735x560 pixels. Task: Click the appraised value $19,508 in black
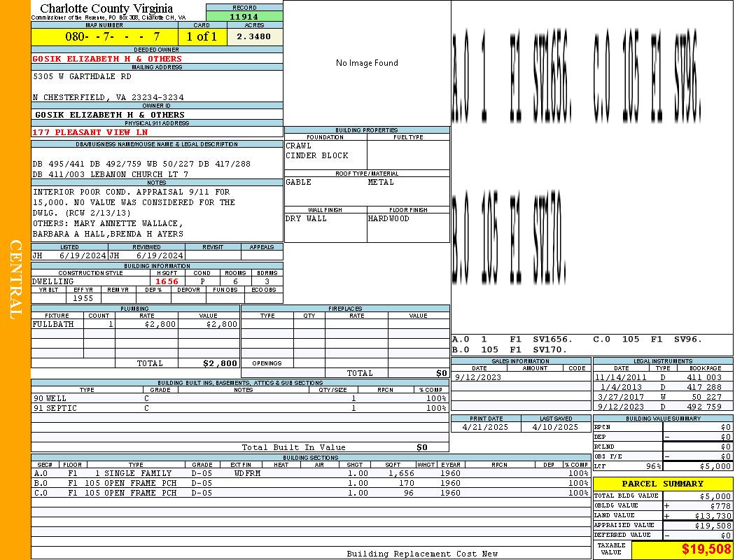[713, 526]
